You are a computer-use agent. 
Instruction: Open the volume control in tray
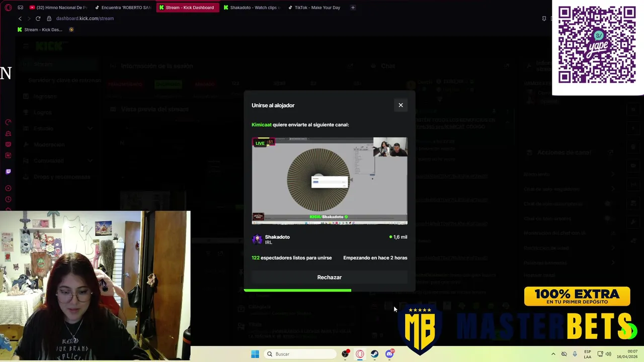tap(608, 354)
